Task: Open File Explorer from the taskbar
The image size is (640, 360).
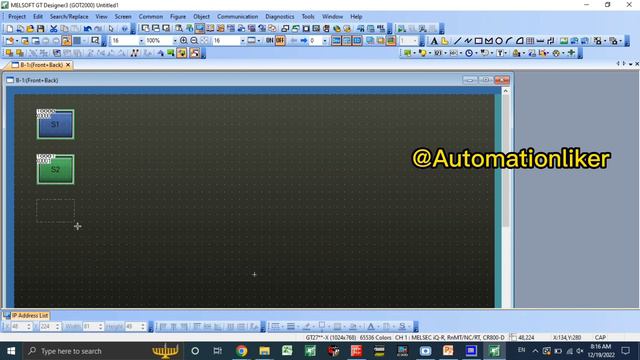Action: point(264,351)
